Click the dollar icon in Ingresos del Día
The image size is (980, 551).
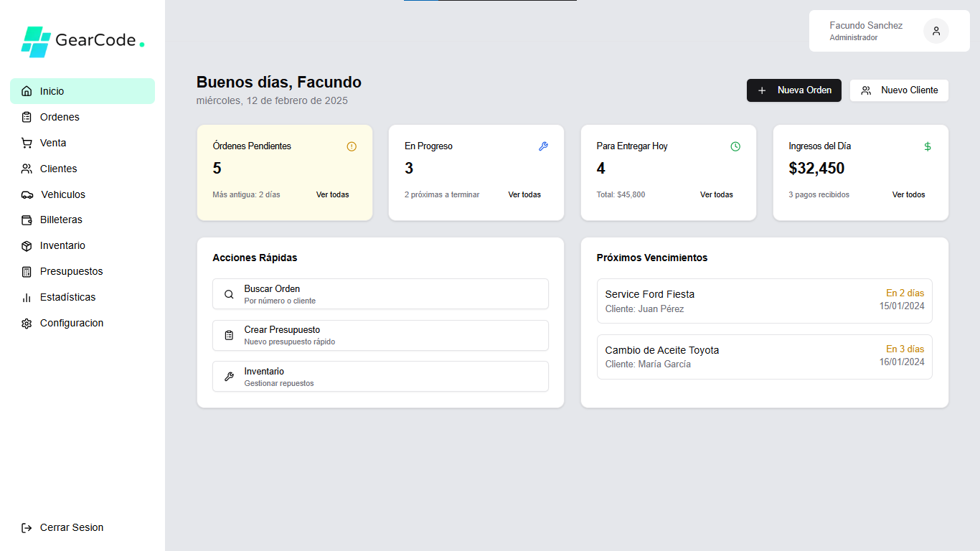click(927, 146)
